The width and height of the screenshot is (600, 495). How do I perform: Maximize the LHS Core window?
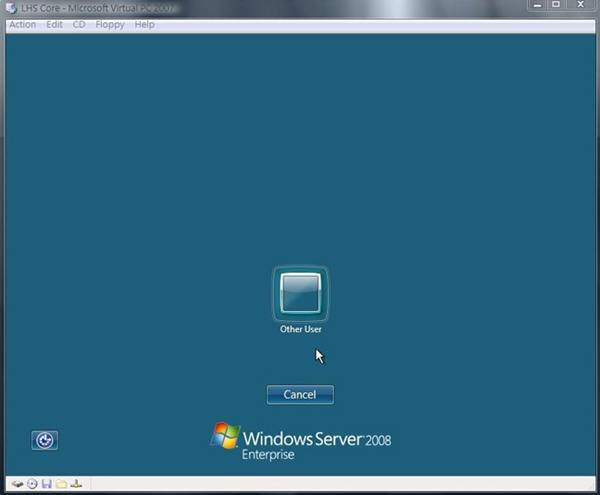(555, 6)
